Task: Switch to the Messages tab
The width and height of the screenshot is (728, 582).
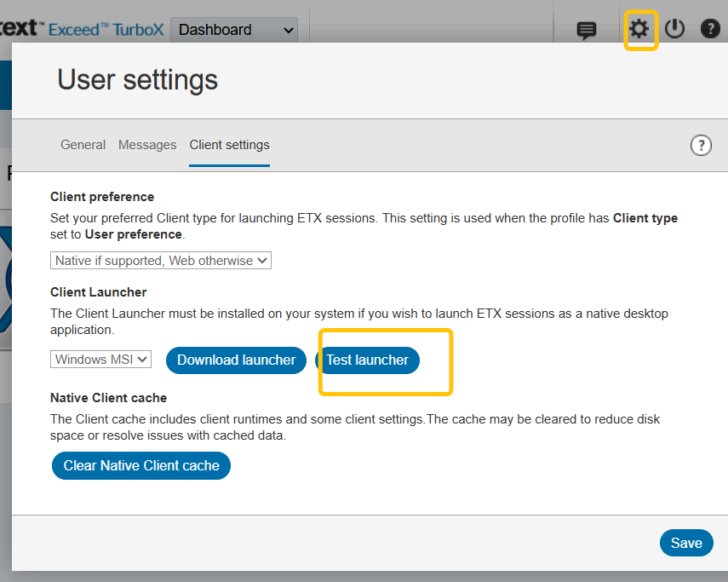Action: click(x=147, y=145)
